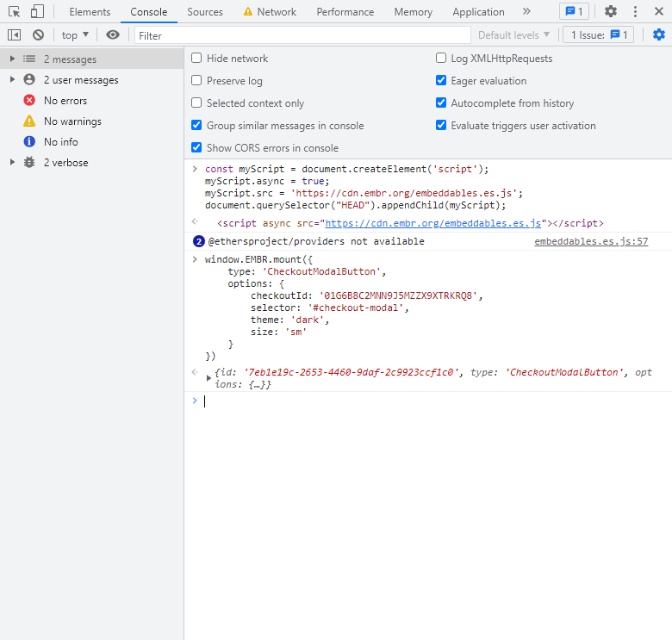Show more tabs with the double chevron
Viewport: 672px width, 640px height.
[x=526, y=11]
